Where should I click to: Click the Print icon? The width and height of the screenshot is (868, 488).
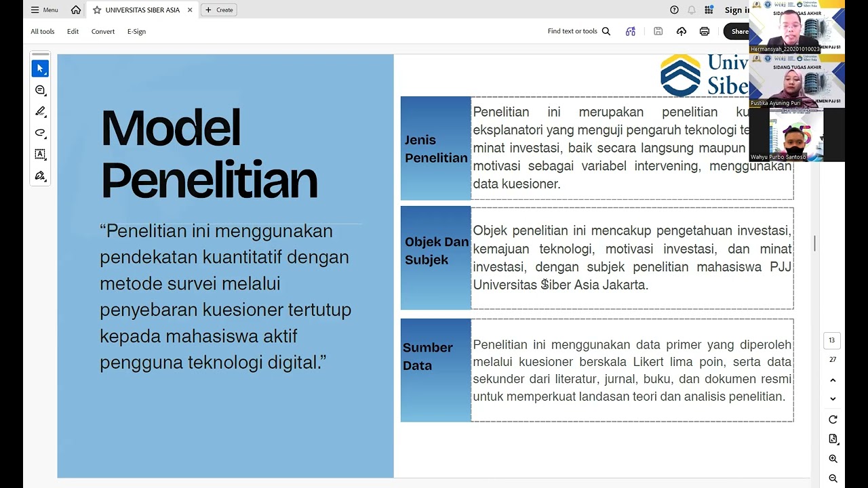705,31
